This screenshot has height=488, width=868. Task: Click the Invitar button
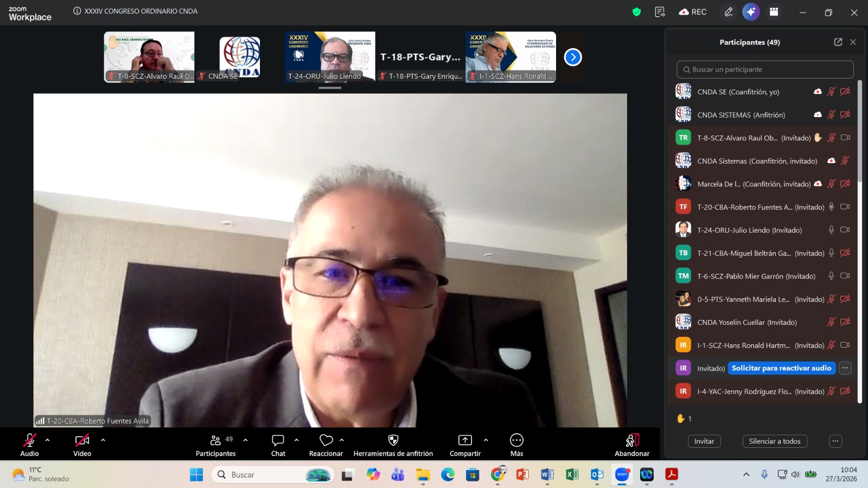[704, 441]
